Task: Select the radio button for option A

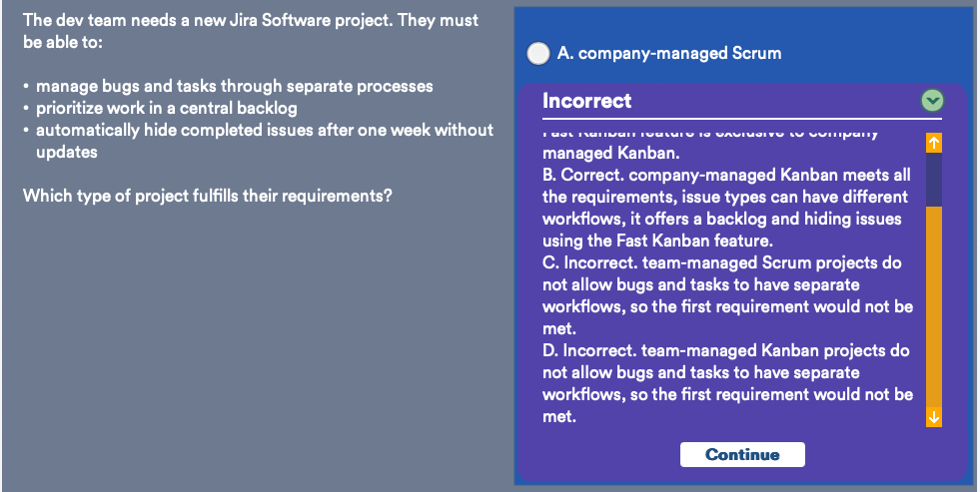Action: coord(538,54)
